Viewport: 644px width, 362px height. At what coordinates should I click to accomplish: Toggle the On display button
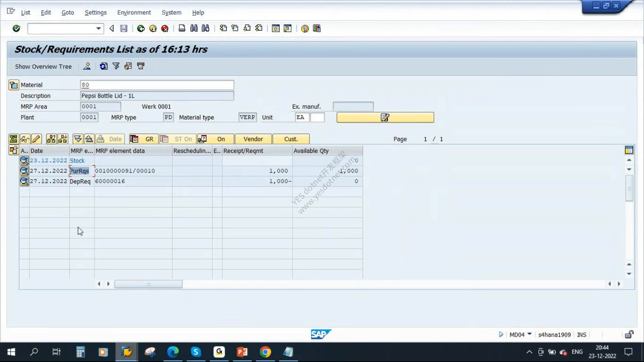point(216,139)
